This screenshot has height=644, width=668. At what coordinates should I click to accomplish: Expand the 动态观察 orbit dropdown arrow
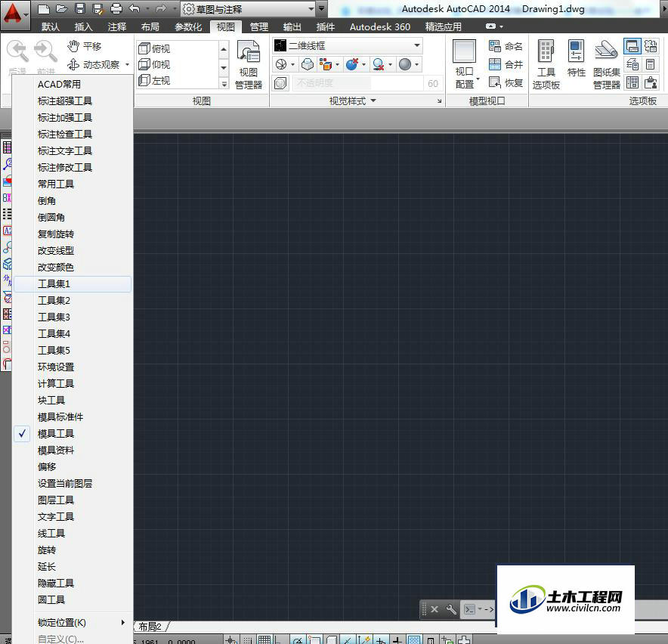click(x=127, y=65)
